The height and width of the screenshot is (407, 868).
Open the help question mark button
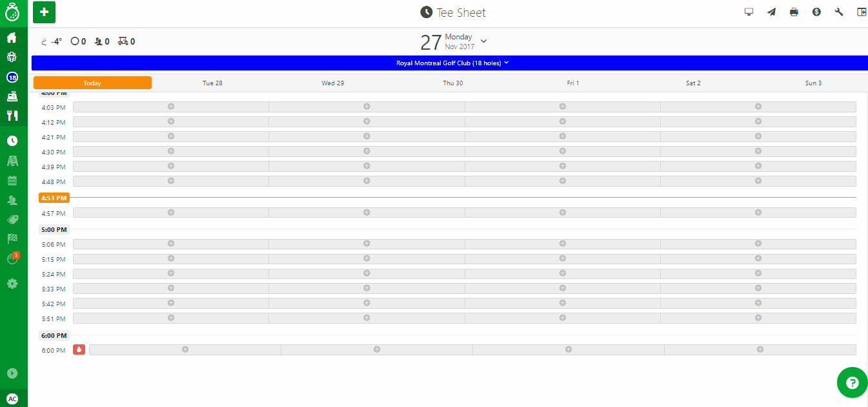tap(852, 383)
